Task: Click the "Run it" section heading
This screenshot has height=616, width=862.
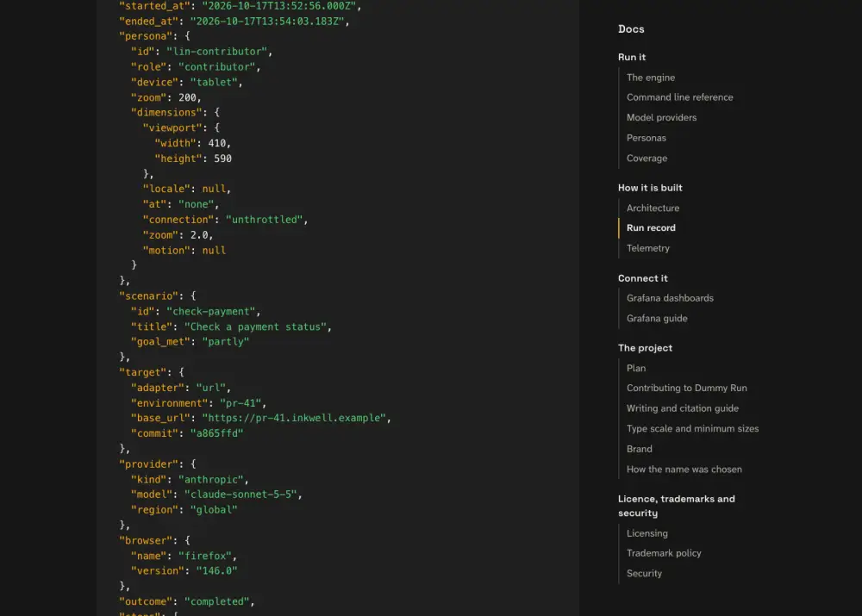Action: coord(632,57)
